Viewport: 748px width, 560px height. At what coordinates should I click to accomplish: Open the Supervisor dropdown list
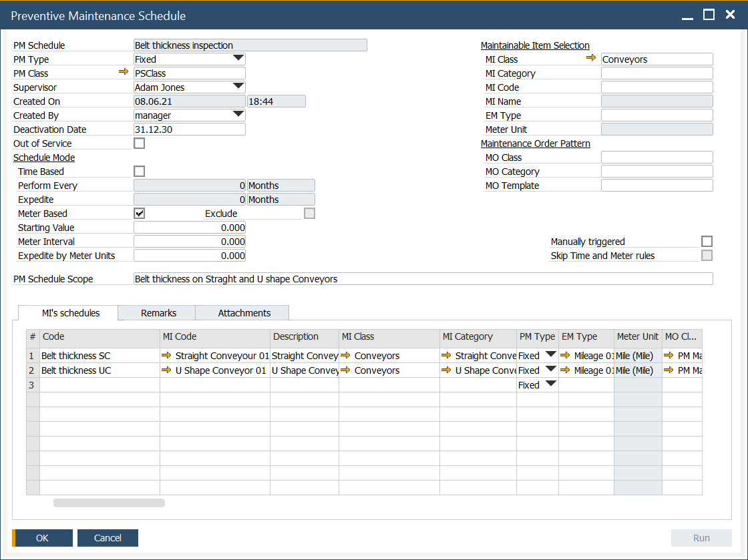coord(238,87)
